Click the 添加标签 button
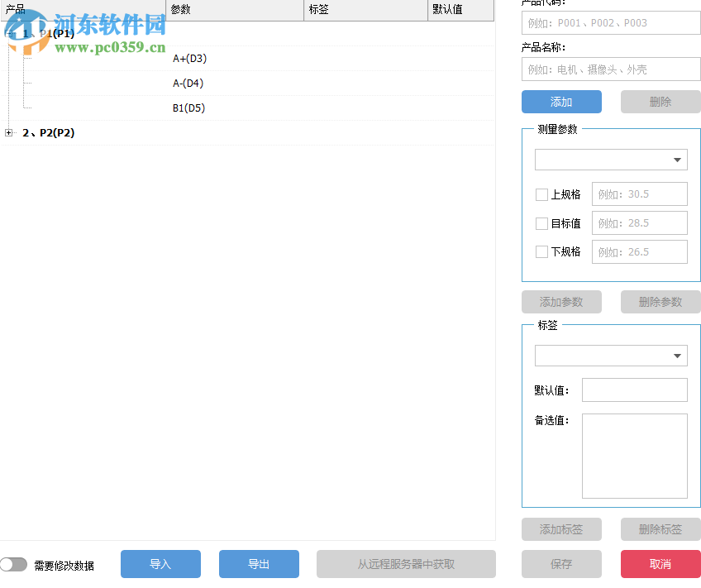 (561, 529)
